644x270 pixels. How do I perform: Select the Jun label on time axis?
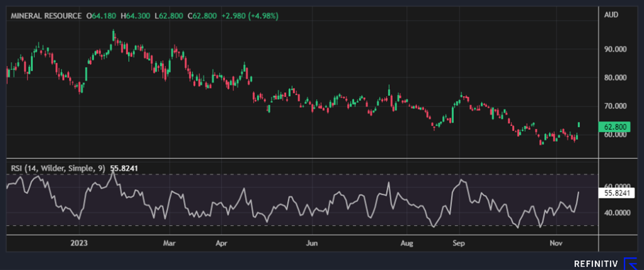pyautogui.click(x=312, y=243)
